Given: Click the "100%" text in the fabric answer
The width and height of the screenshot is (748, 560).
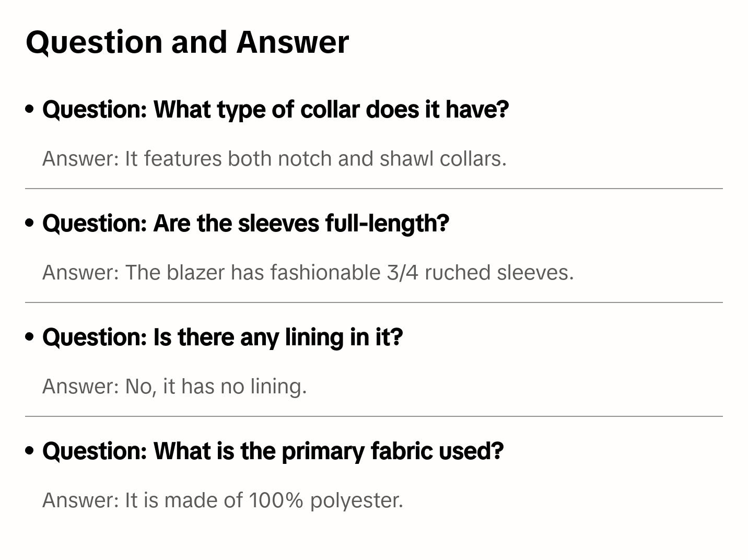Looking at the screenshot, I should [x=276, y=500].
